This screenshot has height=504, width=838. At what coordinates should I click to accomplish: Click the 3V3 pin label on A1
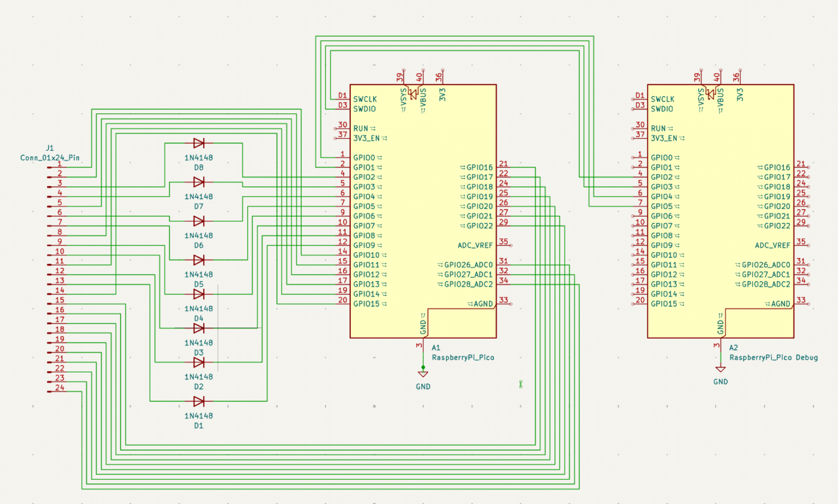click(443, 95)
